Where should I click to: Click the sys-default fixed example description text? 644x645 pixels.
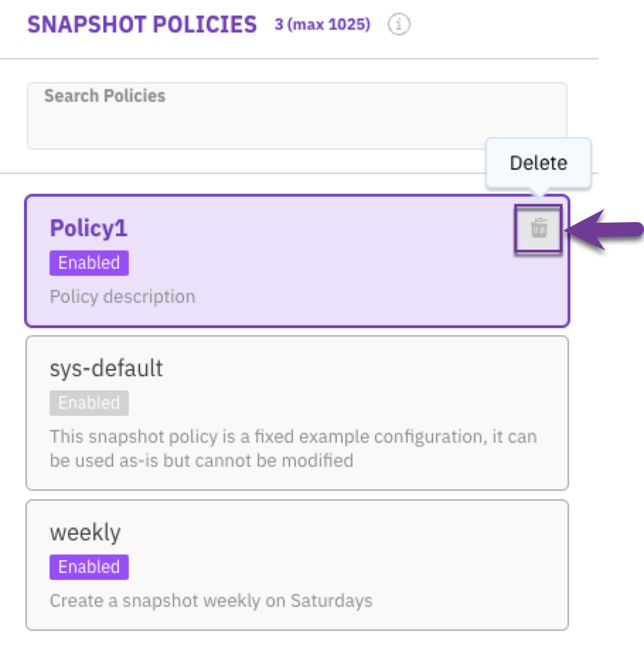(293, 448)
